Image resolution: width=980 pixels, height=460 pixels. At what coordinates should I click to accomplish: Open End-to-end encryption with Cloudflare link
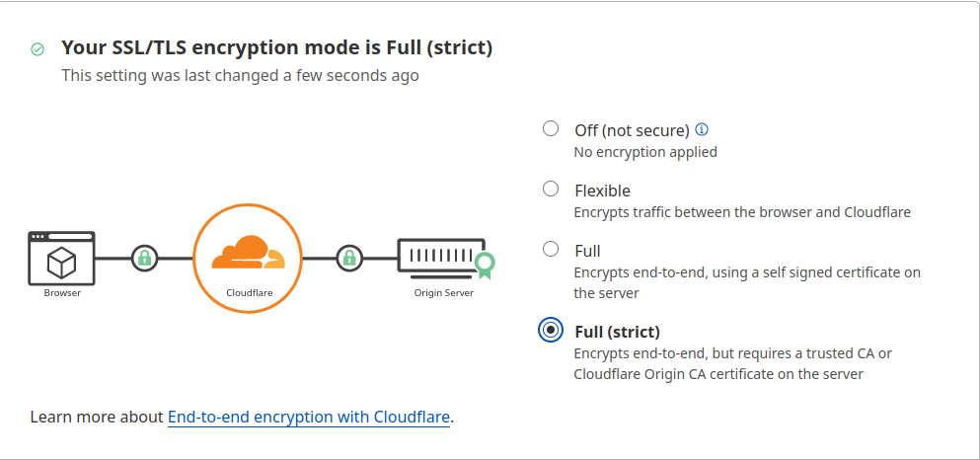pos(309,417)
